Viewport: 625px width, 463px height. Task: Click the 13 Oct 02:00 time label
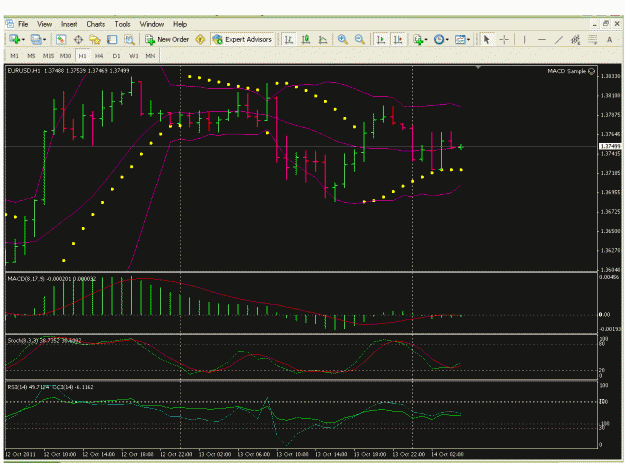(x=215, y=454)
